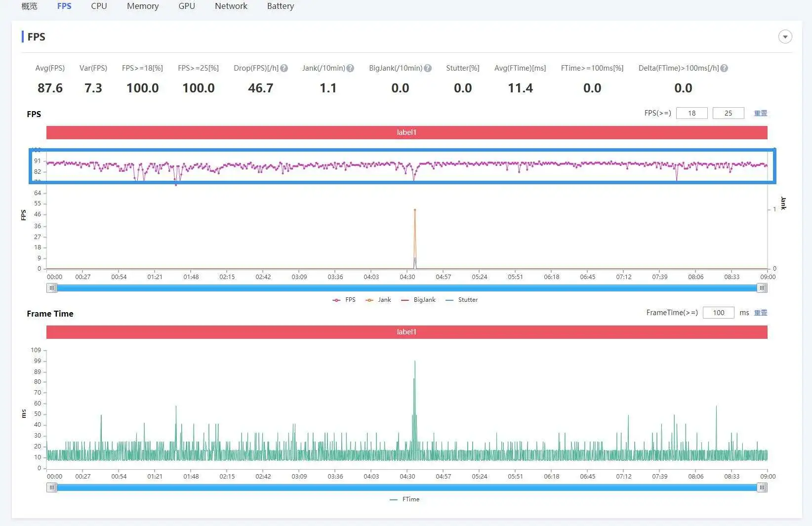Click the Var(FPS) value 7.3

tap(93, 88)
